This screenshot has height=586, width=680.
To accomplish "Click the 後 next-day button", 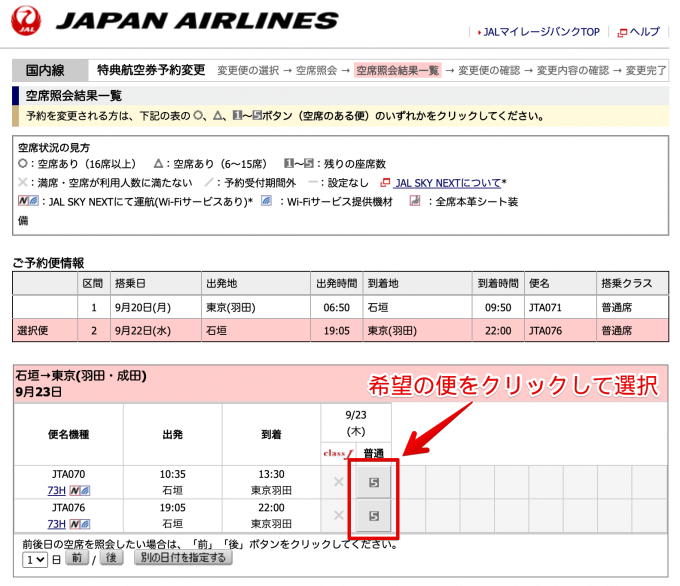I will (x=111, y=558).
